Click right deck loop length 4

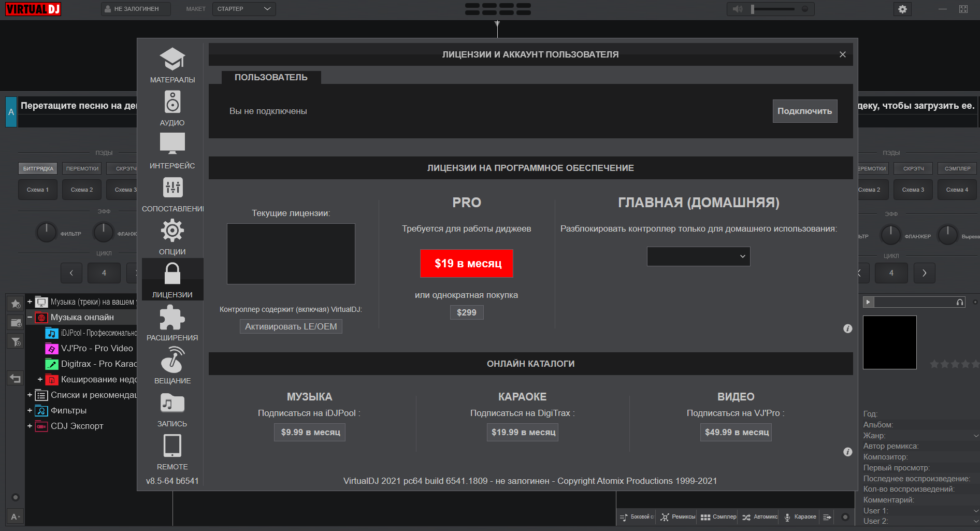pos(891,273)
